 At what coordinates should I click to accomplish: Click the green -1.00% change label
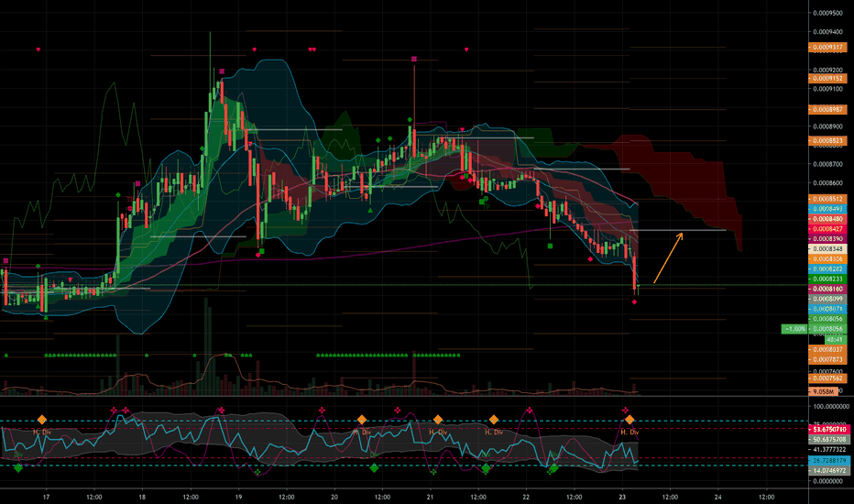pos(794,329)
